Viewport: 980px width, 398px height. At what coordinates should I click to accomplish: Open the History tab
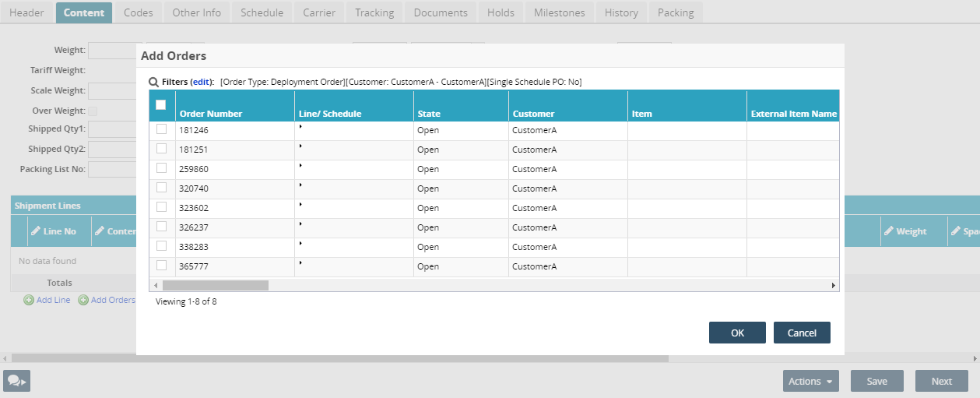tap(621, 12)
